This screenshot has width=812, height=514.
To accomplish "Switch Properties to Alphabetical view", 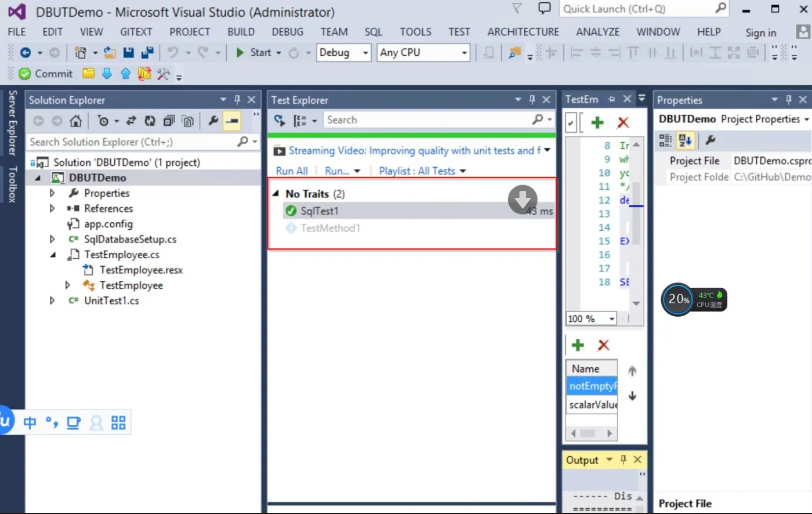I will [685, 140].
